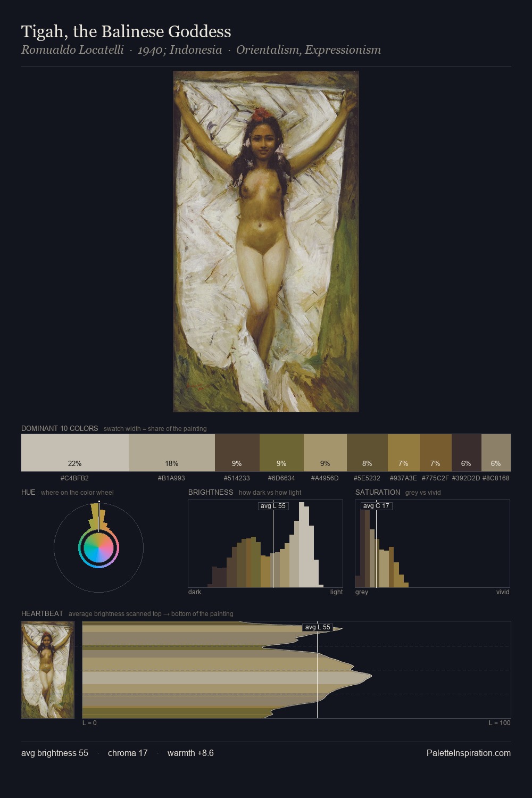Click the chroma 17 footer text
The image size is (532, 798).
pyautogui.click(x=128, y=753)
